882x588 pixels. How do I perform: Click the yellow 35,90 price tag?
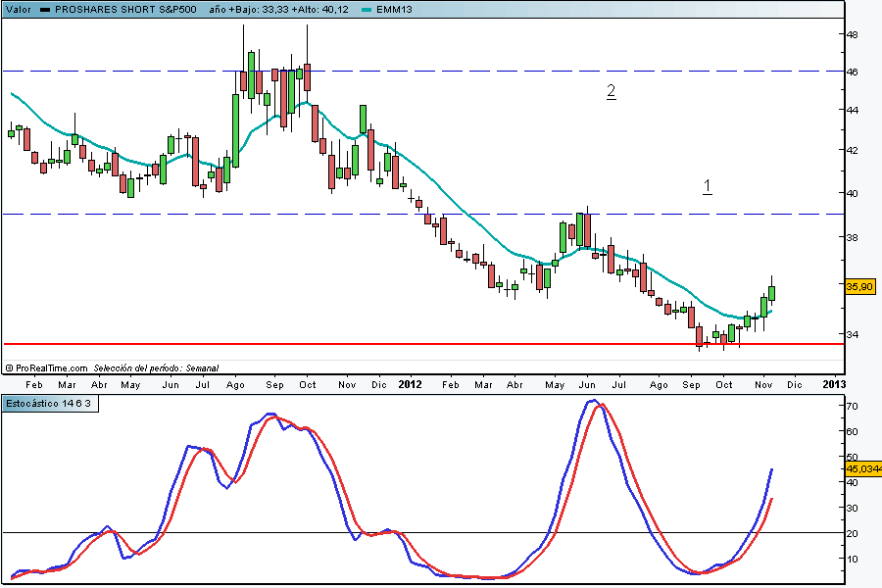pos(859,286)
